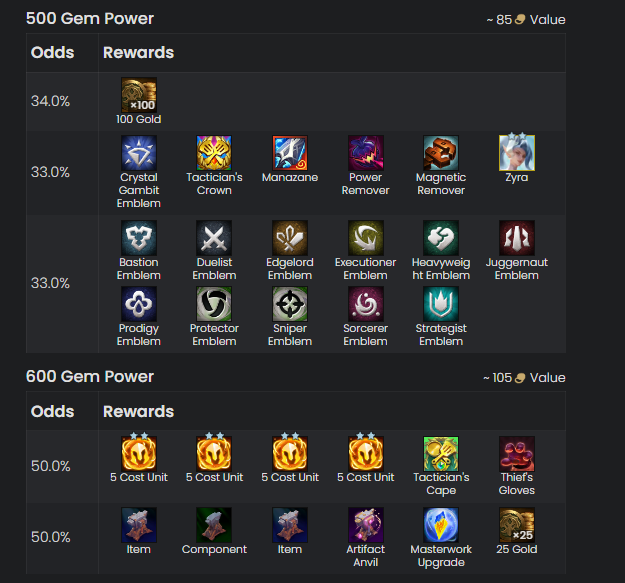Click the Tactician's Crown icon
This screenshot has width=625, height=583.
pos(214,153)
